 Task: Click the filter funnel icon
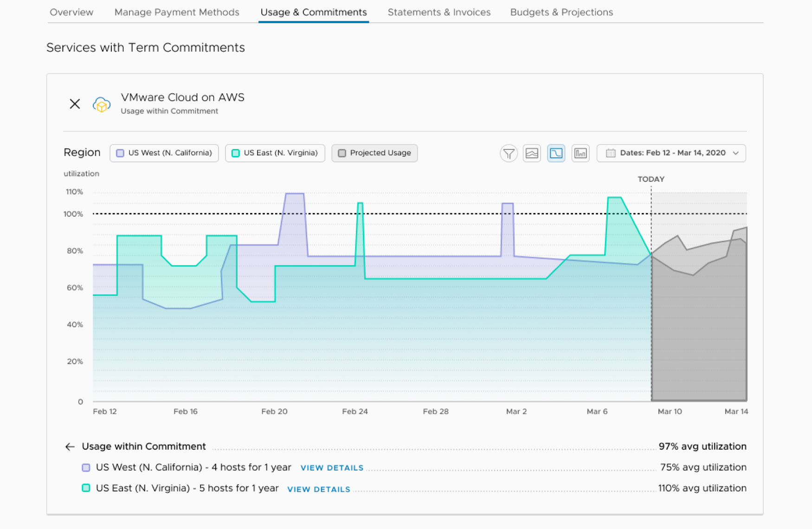pos(509,153)
